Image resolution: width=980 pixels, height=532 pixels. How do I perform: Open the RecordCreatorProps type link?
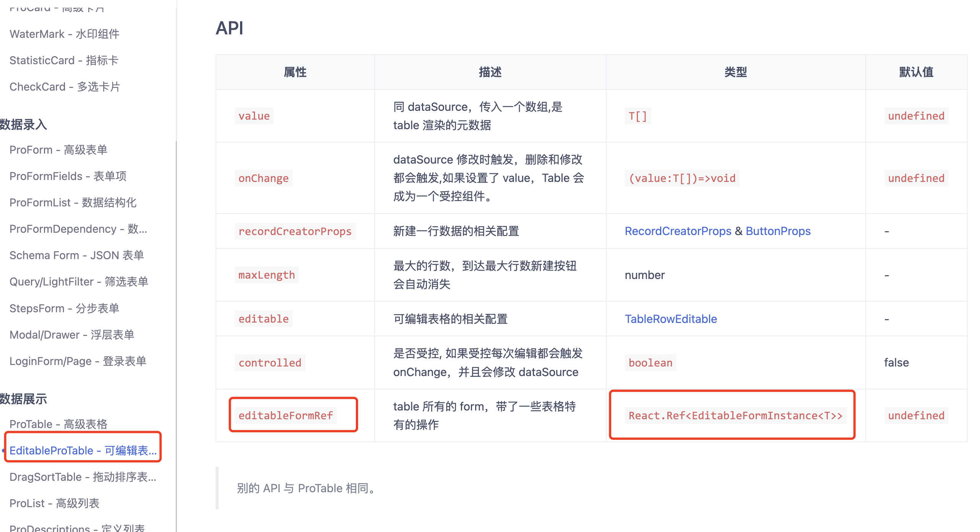tap(678, 231)
